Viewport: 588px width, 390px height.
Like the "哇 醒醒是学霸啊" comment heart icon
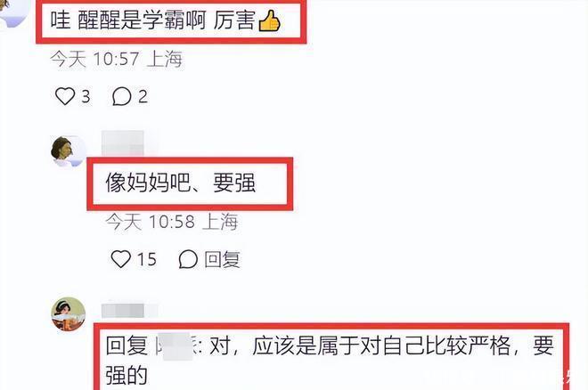(x=65, y=96)
